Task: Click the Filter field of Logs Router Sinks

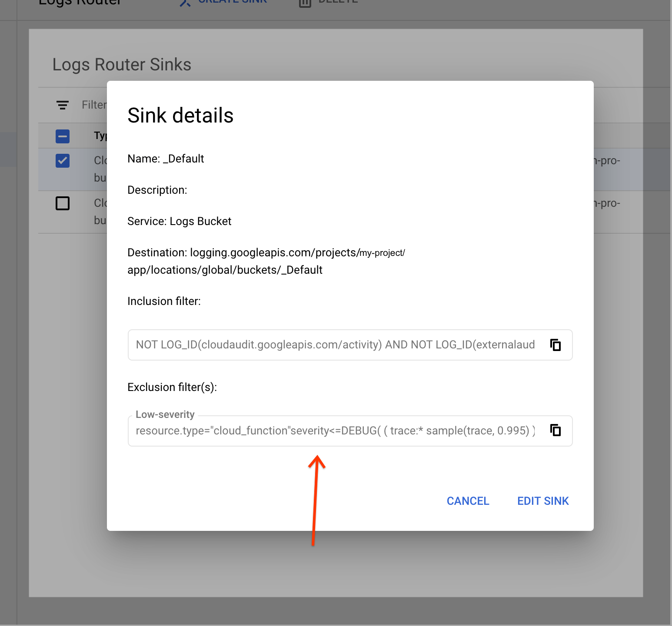Action: pyautogui.click(x=94, y=105)
